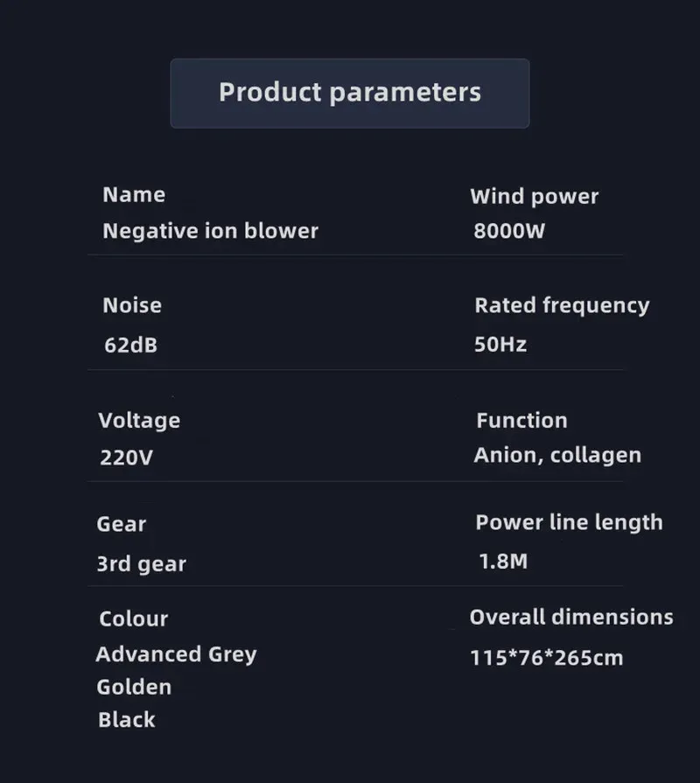700x783 pixels.
Task: Select the Voltage label
Action: tap(139, 421)
